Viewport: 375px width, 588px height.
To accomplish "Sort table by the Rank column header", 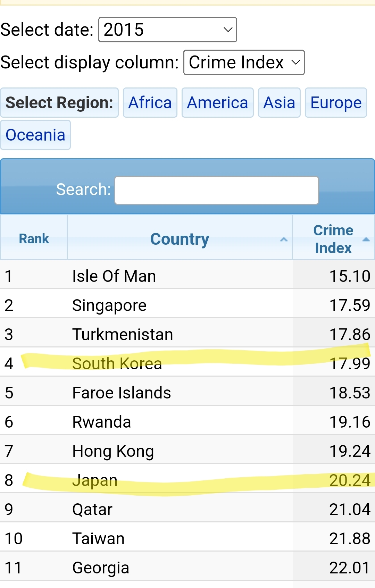I will pos(34,238).
